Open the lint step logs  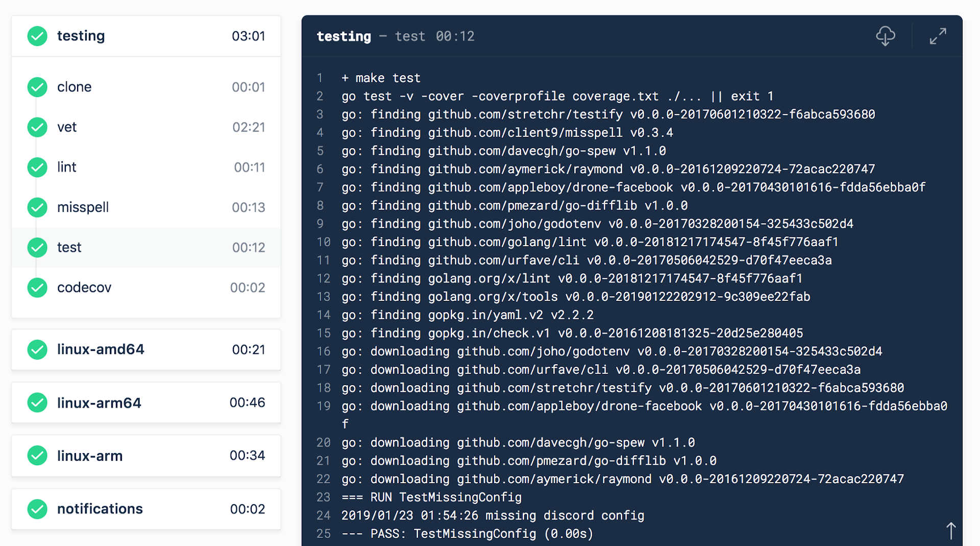tap(146, 167)
